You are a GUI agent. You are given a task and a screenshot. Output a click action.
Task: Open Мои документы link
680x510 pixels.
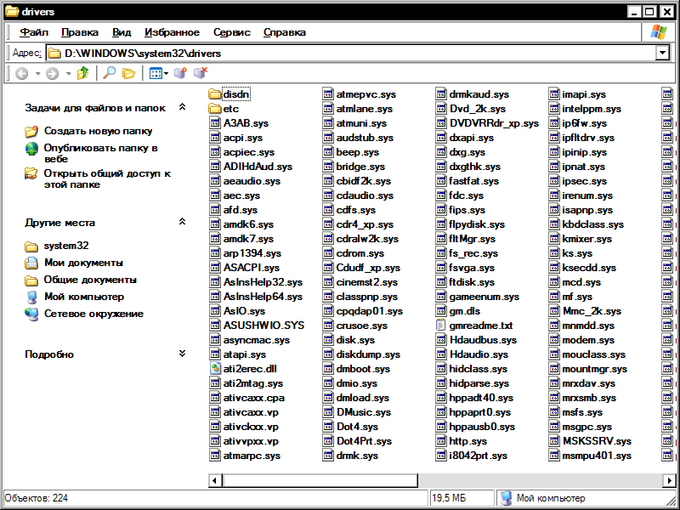pos(83,263)
